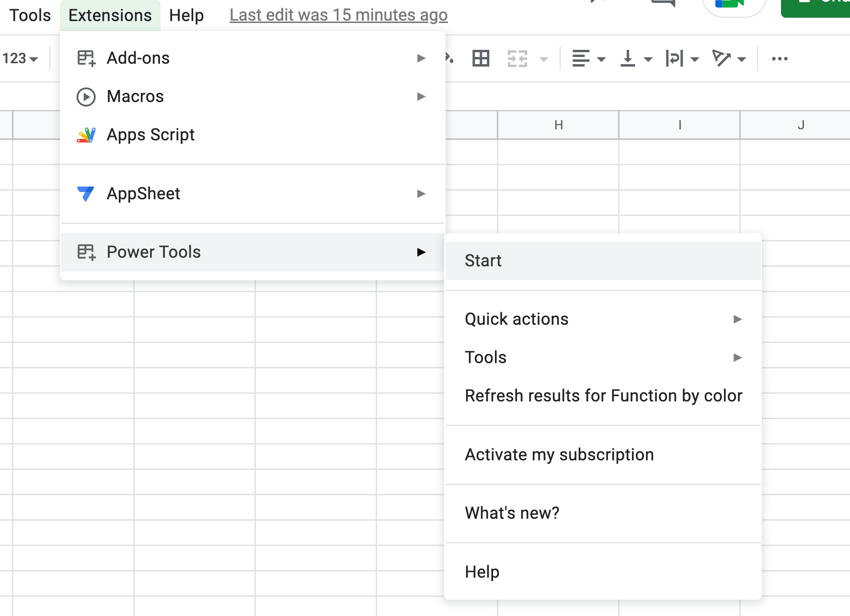Click the text rotation icon
This screenshot has height=616, width=850.
(x=721, y=58)
